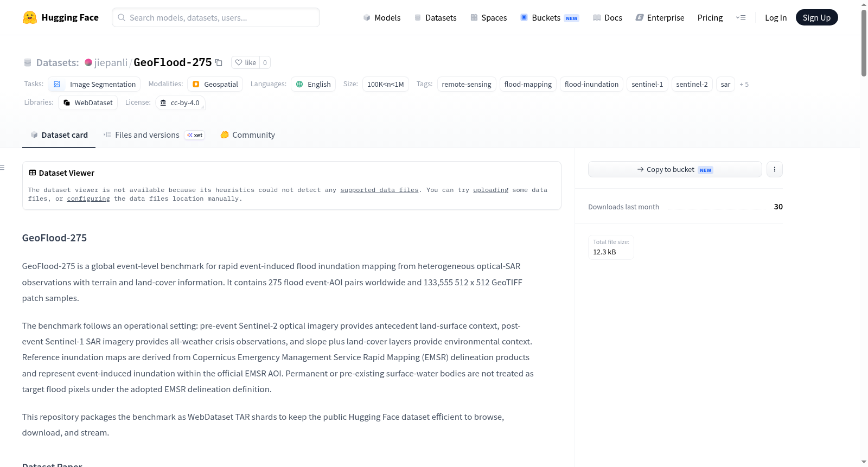Viewport: 868px width, 467px height.
Task: Open the three-dot options menu beside Copy to bucket
Action: (775, 169)
